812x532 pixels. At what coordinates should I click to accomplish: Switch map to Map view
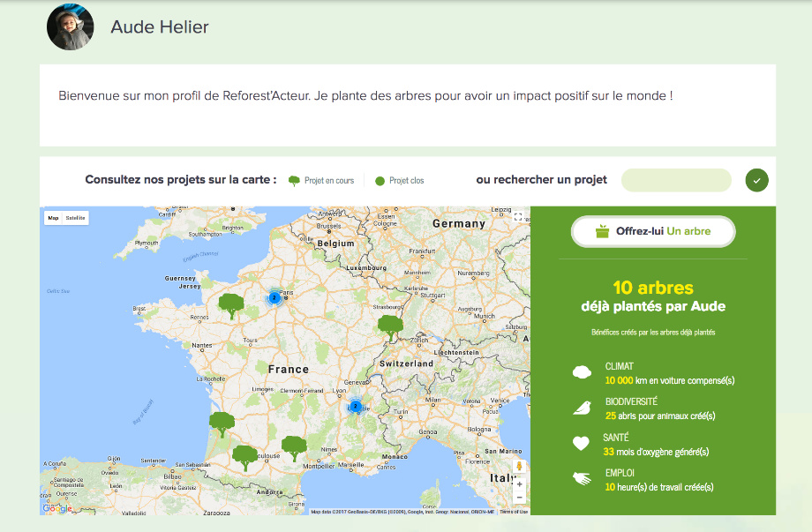[x=53, y=217]
